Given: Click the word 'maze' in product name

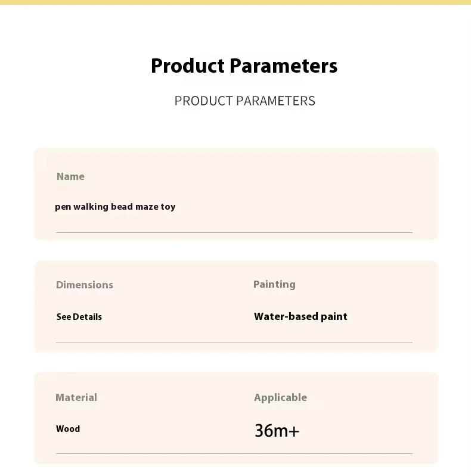Looking at the screenshot, I should pos(146,207).
